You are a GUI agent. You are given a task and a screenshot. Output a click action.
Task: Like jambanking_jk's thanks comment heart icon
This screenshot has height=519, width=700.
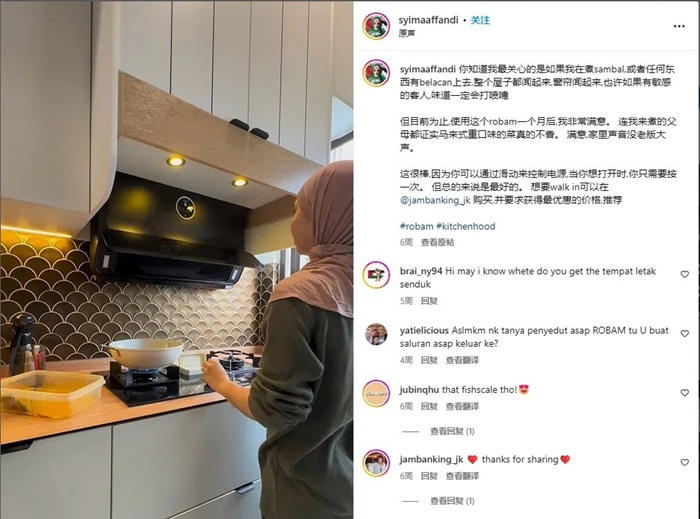point(684,463)
